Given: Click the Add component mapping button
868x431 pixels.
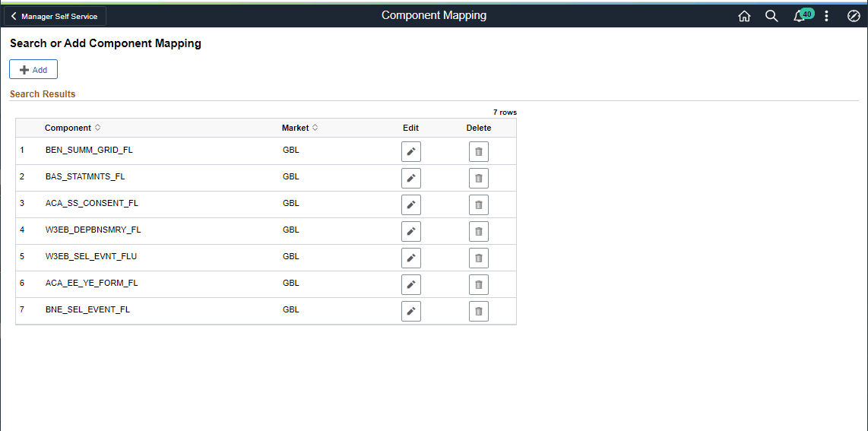Looking at the screenshot, I should 33,70.
